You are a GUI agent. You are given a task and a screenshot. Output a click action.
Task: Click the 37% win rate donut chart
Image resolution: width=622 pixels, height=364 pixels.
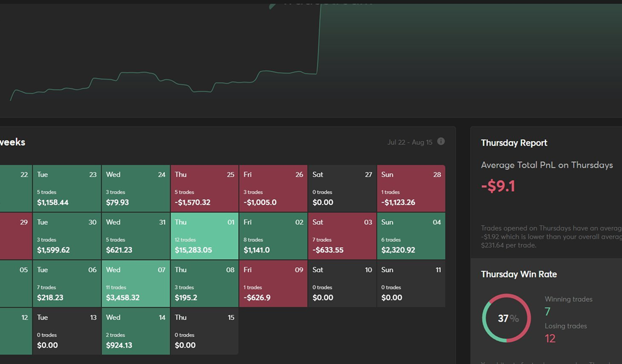click(x=506, y=318)
